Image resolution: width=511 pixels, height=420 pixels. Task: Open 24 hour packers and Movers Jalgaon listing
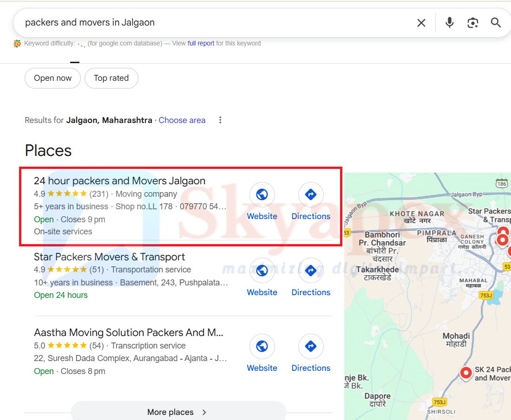coord(119,181)
